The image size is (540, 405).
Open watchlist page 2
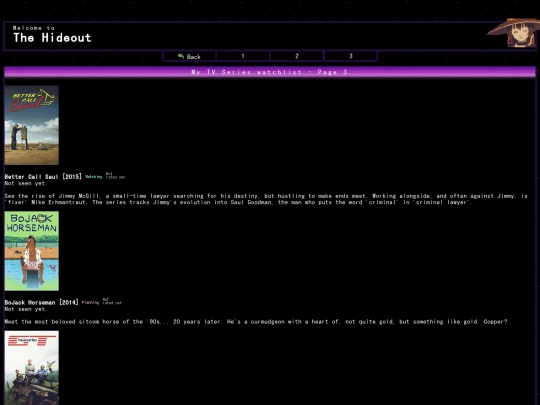297,56
